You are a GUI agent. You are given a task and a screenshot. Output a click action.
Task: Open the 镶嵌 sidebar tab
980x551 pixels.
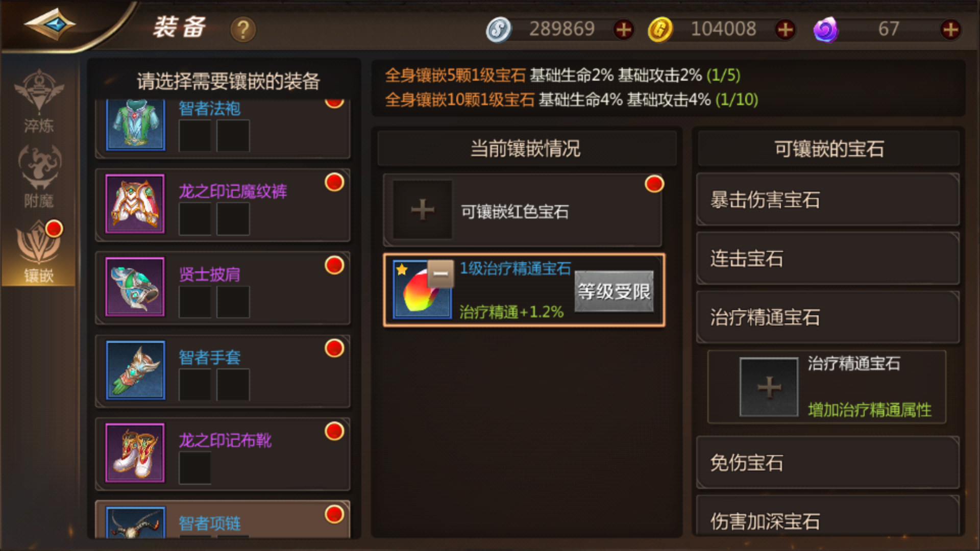tap(39, 251)
